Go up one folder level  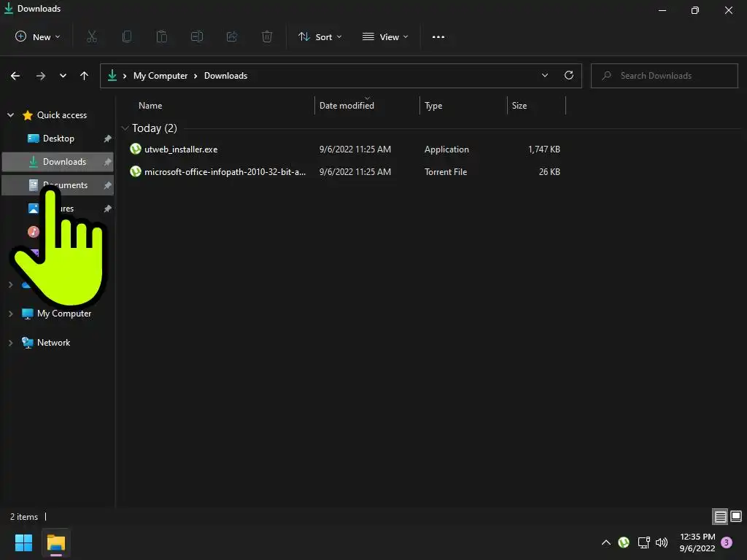pos(85,76)
